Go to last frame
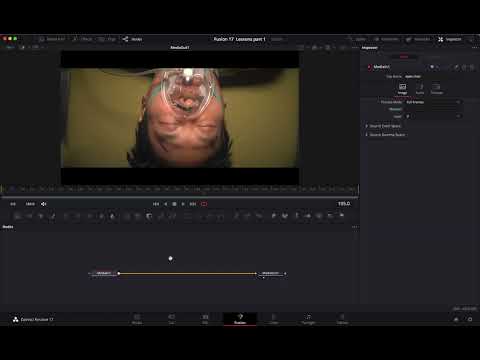 193,204
